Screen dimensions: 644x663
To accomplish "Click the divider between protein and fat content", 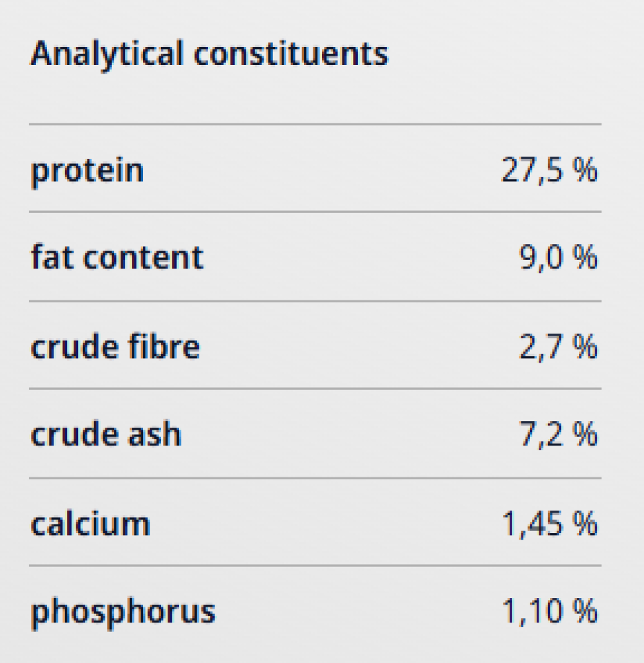I will coord(315,212).
